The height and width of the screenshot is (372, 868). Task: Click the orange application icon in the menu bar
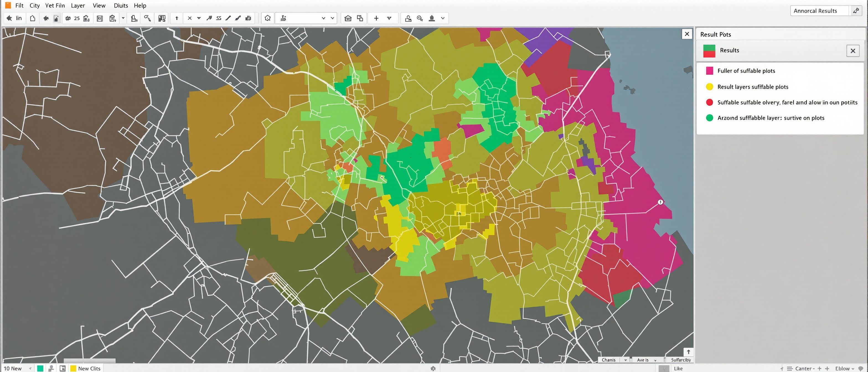[8, 5]
